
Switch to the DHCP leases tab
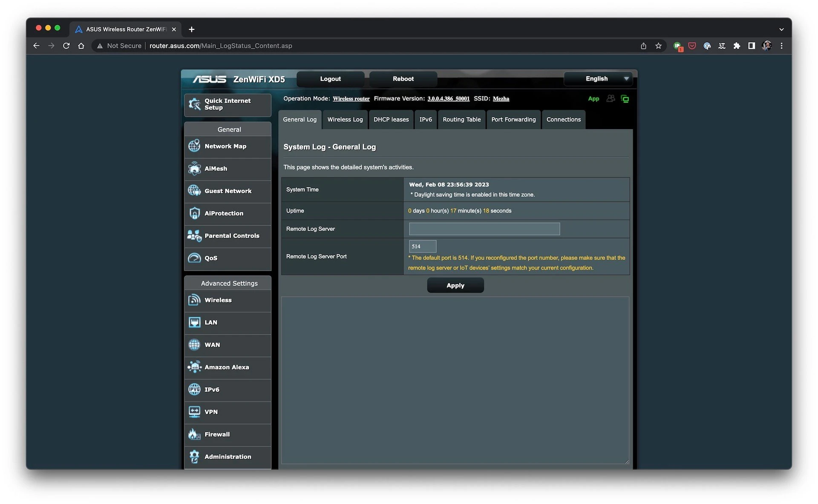tap(391, 120)
